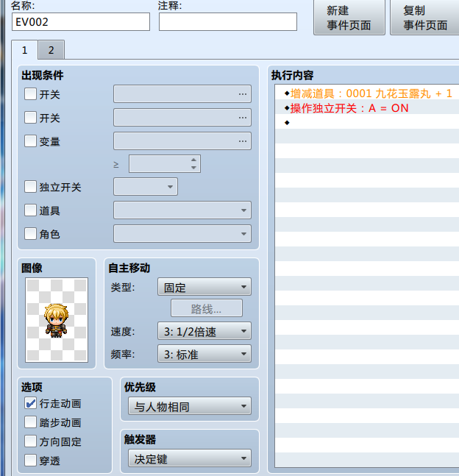Screen dimensions: 459x476
Task: Enable the 角色 condition checkbox
Action: click(x=30, y=234)
